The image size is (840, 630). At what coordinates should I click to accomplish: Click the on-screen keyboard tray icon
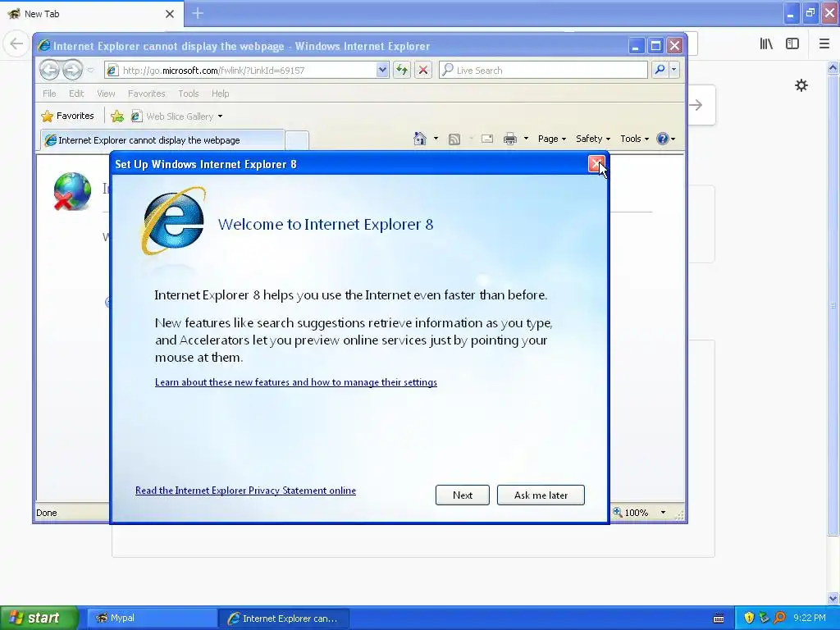[719, 619]
